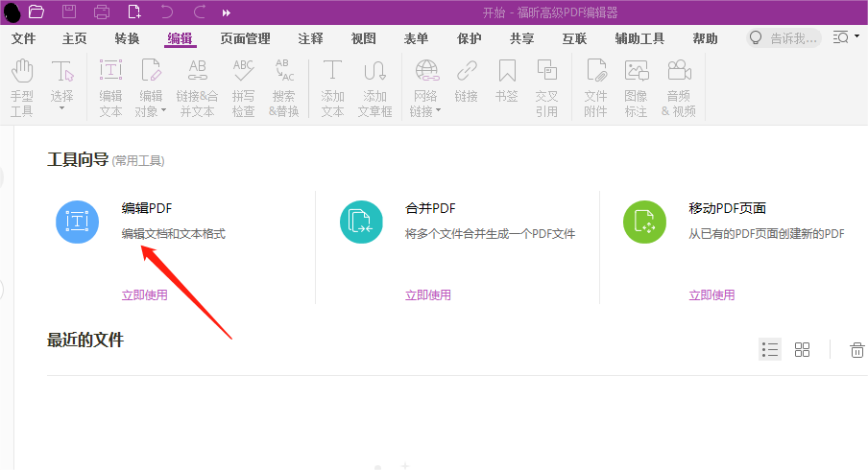Click the Save icon in title bar
868x470 pixels.
point(68,12)
